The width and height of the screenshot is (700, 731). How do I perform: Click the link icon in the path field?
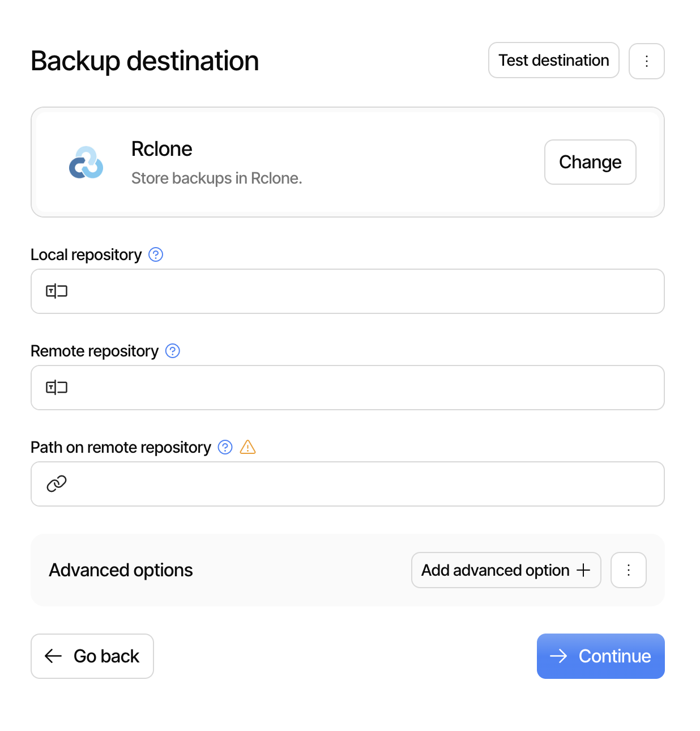(57, 484)
